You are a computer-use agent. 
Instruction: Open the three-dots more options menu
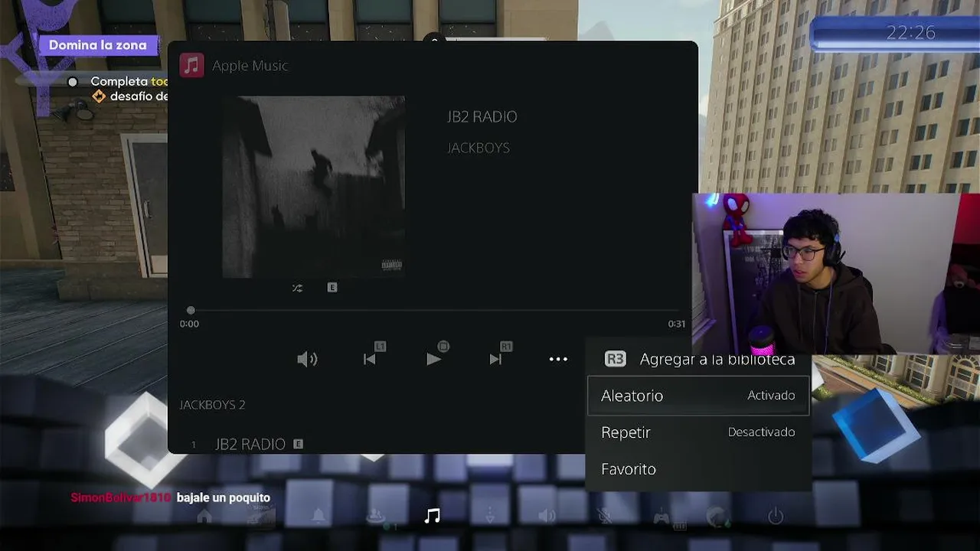click(558, 359)
